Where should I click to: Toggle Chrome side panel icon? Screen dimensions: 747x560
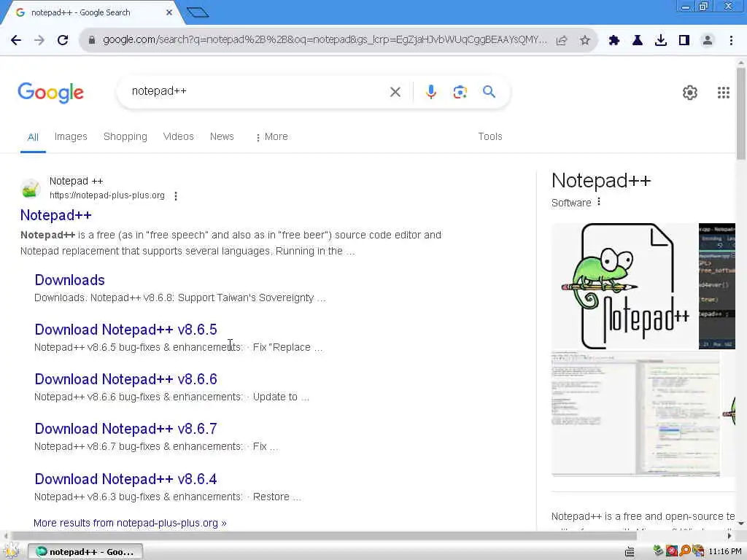(684, 40)
